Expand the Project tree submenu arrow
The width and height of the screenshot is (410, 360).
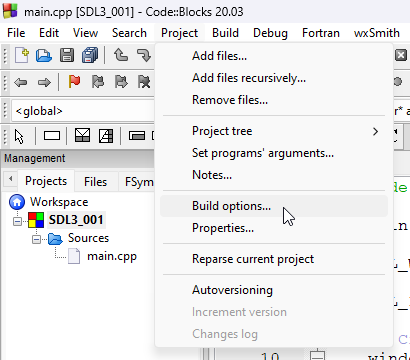click(375, 131)
